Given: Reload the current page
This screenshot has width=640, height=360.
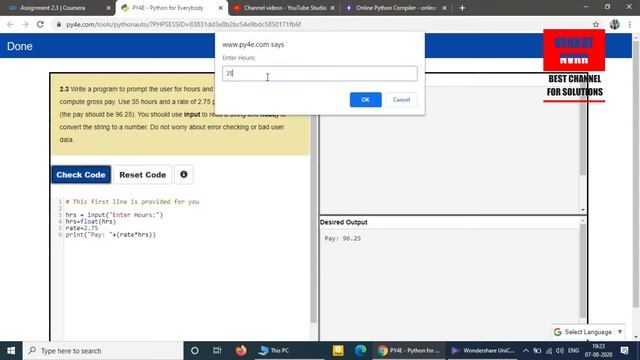Looking at the screenshot, I should (x=40, y=24).
